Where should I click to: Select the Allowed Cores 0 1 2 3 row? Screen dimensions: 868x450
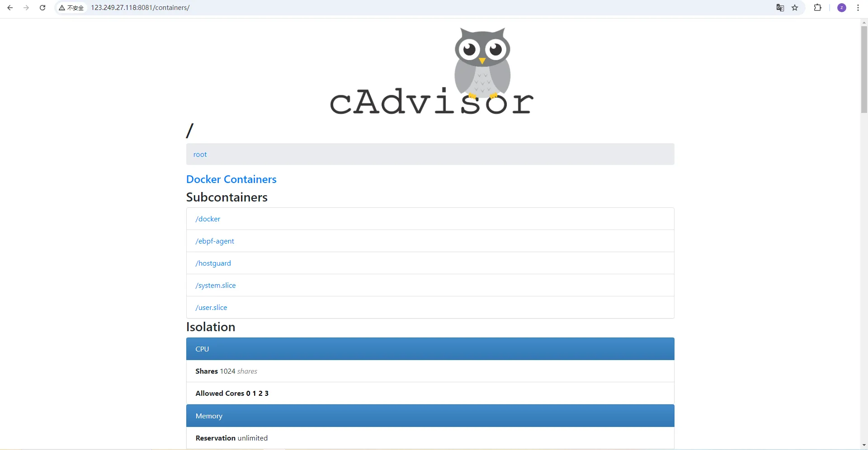pos(430,394)
